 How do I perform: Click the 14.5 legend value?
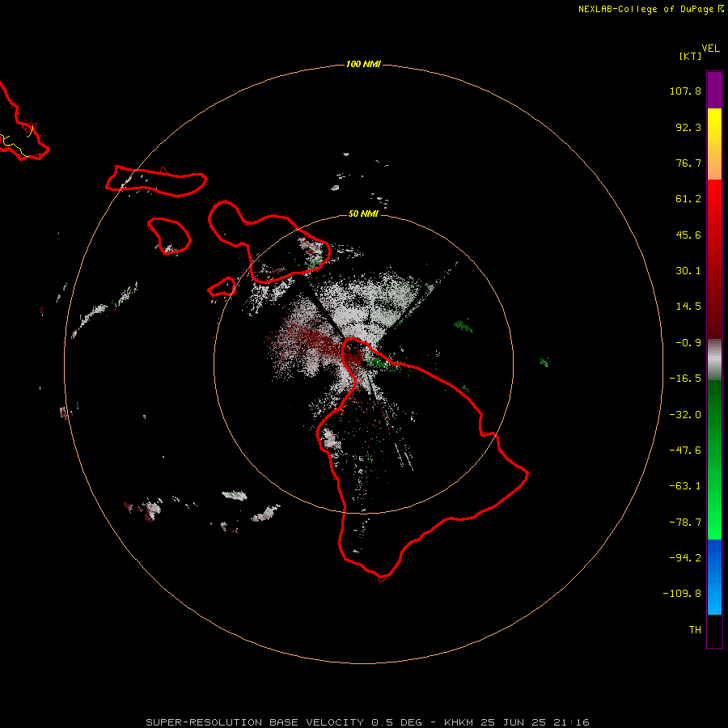[688, 307]
